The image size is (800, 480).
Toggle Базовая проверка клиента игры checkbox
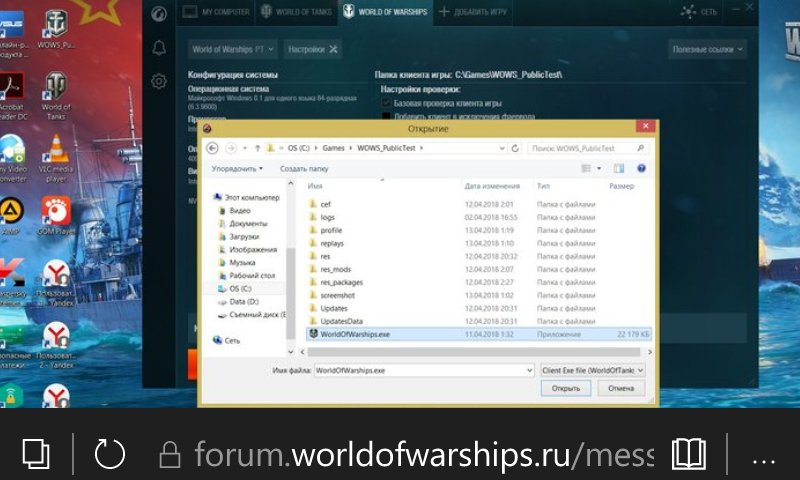(386, 103)
